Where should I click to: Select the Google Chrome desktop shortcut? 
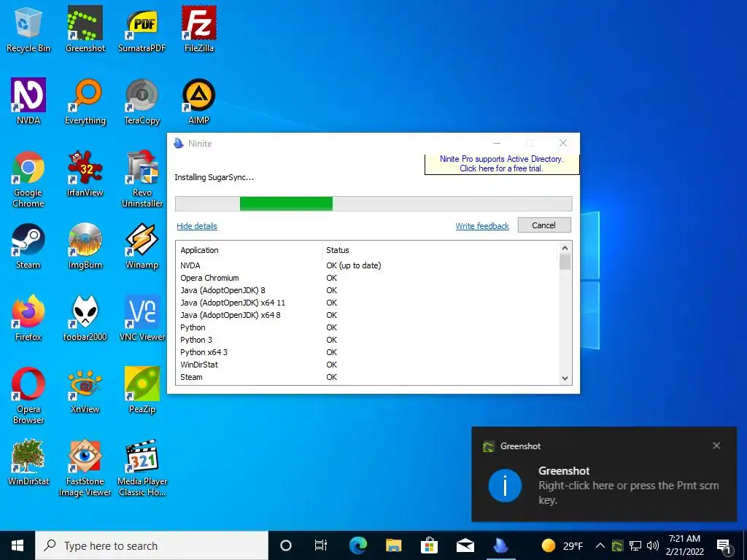[x=28, y=179]
